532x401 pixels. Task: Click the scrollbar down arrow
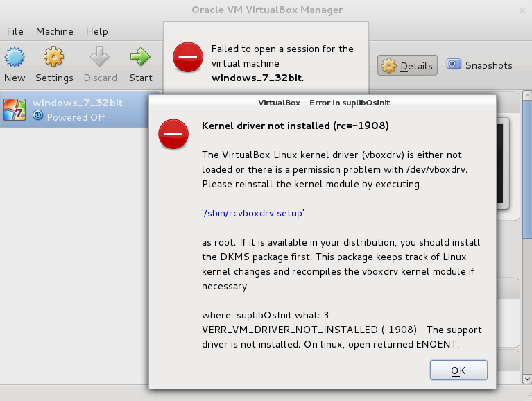click(527, 379)
